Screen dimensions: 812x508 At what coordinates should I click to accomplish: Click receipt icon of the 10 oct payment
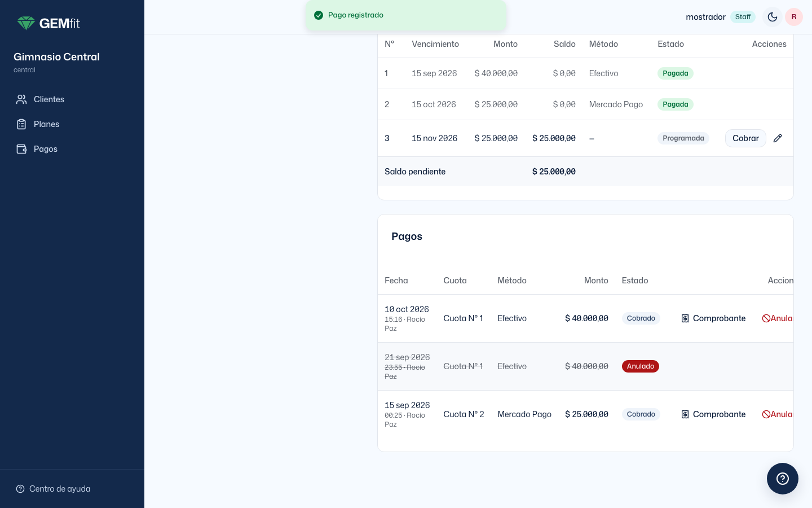pos(685,318)
